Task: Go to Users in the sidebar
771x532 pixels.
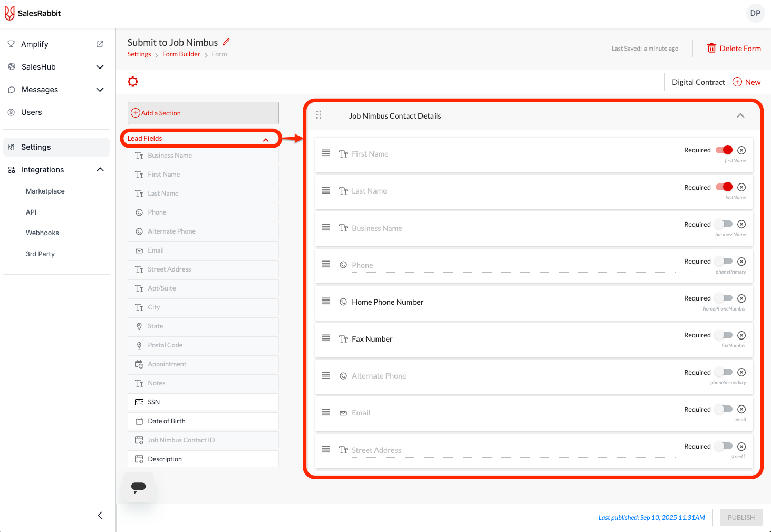Action: click(32, 112)
